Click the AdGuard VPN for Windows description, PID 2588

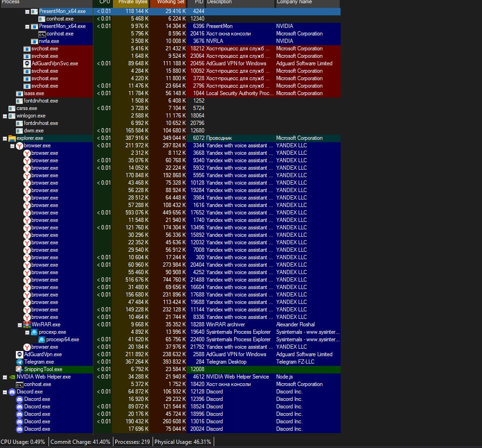[x=236, y=354]
